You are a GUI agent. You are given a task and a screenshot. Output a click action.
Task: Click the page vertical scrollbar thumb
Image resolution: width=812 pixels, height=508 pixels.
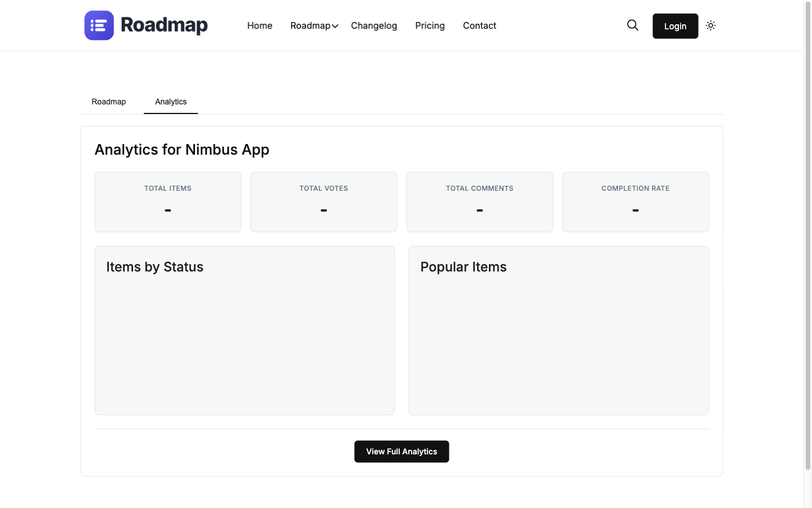click(807, 236)
